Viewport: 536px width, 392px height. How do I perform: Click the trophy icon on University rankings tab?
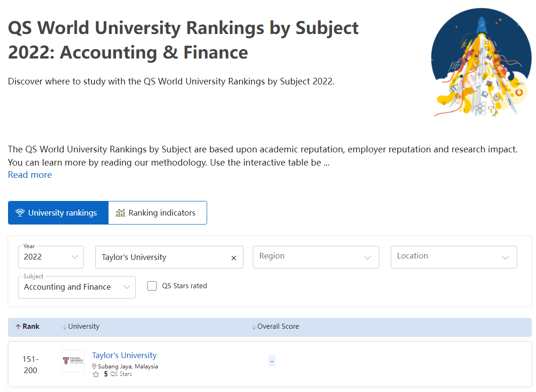tap(20, 213)
